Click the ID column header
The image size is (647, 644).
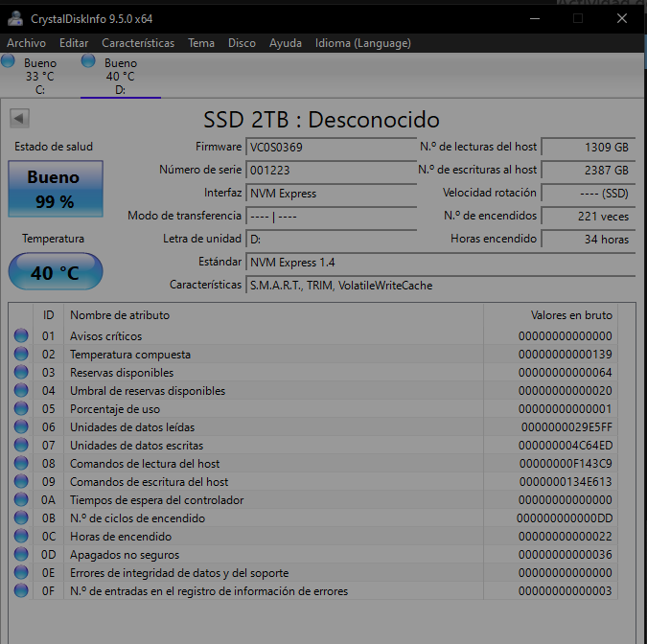tap(48, 315)
